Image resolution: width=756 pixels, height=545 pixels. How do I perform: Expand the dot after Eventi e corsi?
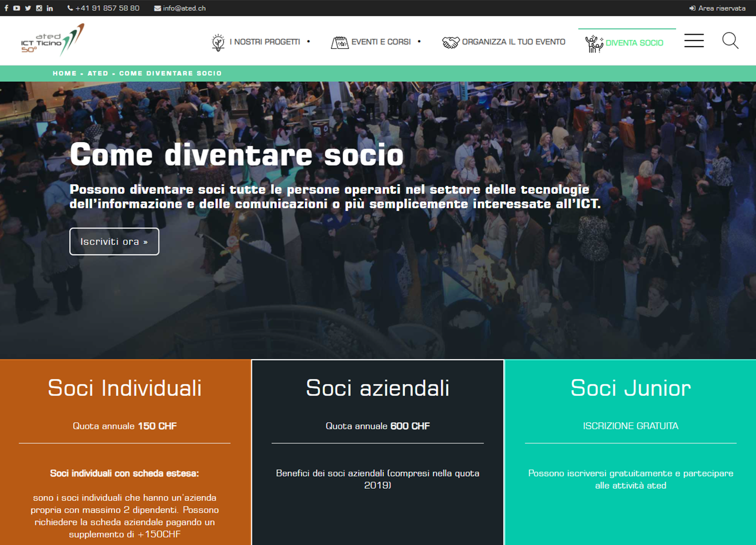tap(419, 41)
